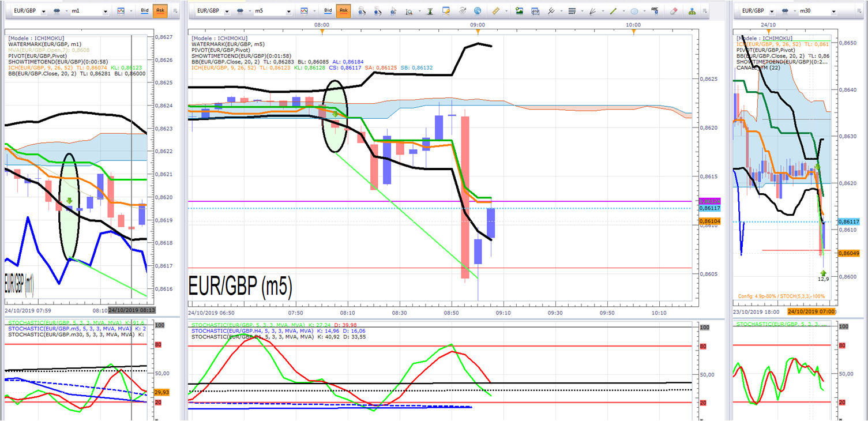The image size is (868, 421).
Task: Open the trend line tool dropdown arrow
Action: coord(623,11)
